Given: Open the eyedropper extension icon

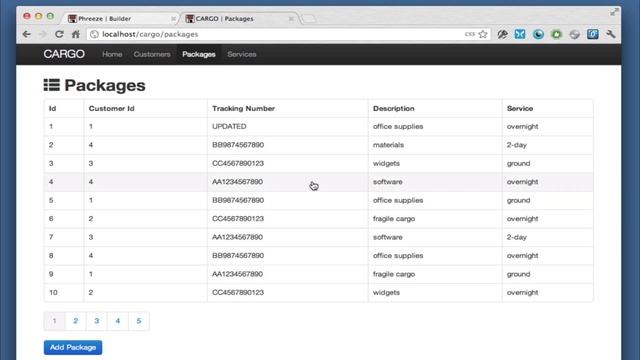Looking at the screenshot, I should pos(502,34).
